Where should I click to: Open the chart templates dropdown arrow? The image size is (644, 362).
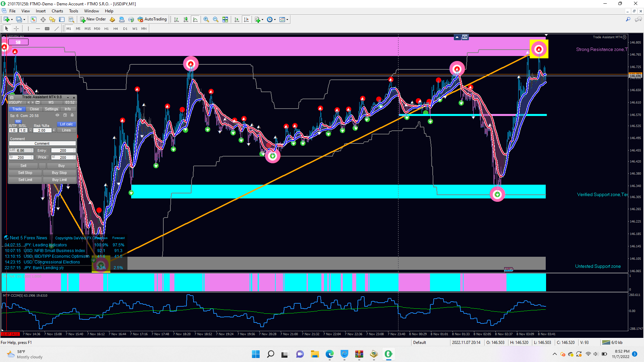(x=287, y=19)
